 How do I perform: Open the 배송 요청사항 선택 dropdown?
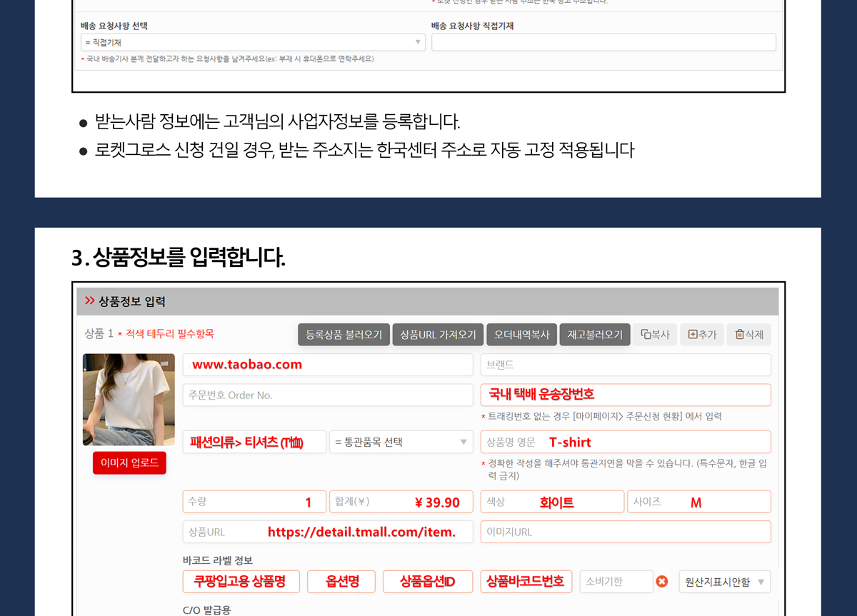point(253,42)
